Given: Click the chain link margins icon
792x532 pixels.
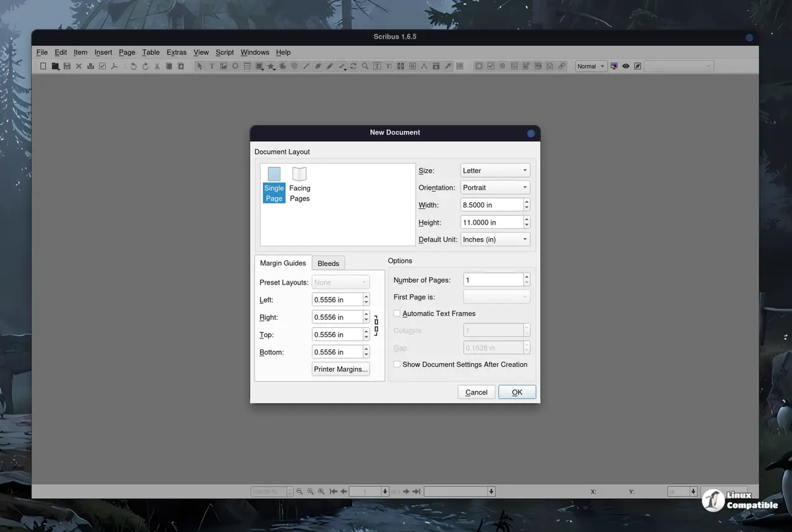Looking at the screenshot, I should (376, 325).
